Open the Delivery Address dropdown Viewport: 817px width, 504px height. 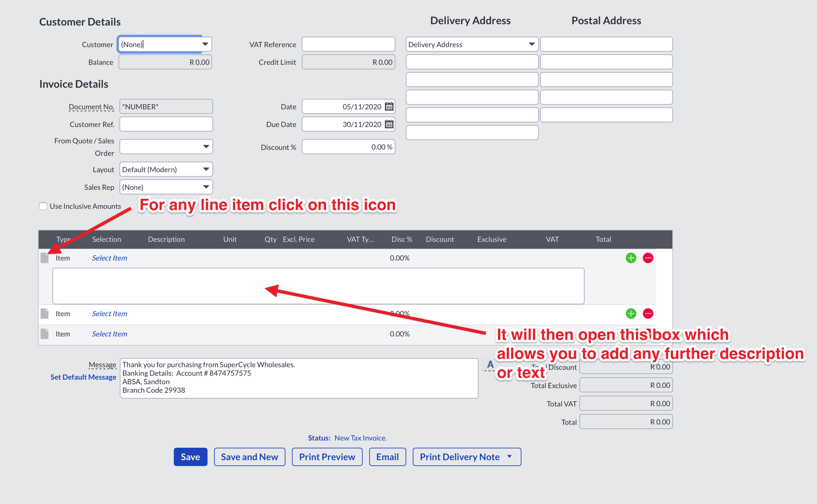531,44
